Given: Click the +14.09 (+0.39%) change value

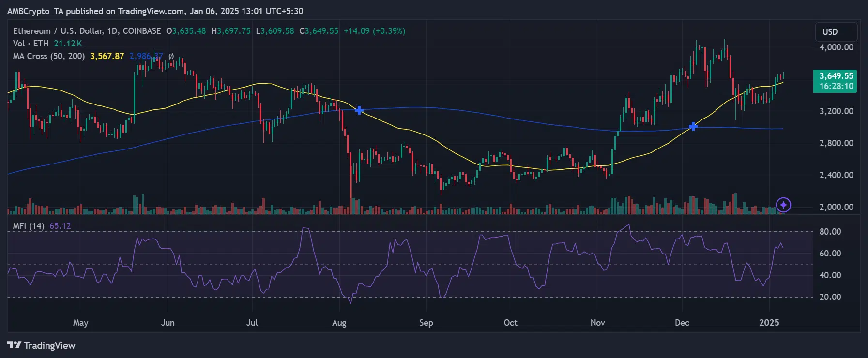Looking at the screenshot, I should tap(374, 31).
